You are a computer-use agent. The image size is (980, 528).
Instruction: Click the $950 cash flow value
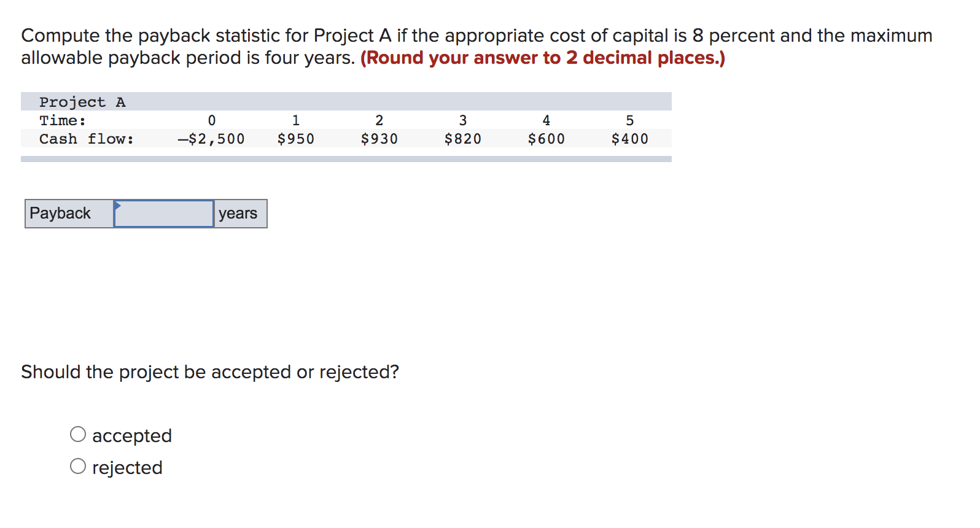coord(296,139)
